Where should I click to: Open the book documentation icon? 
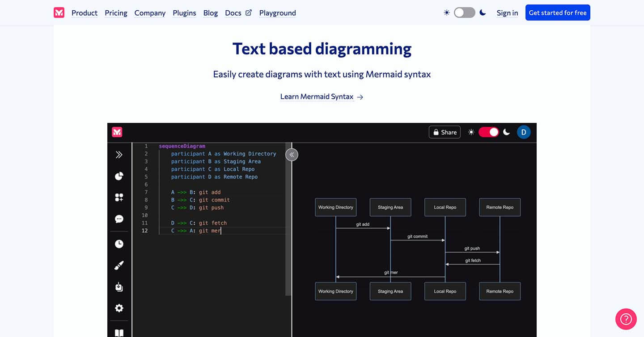(x=119, y=333)
